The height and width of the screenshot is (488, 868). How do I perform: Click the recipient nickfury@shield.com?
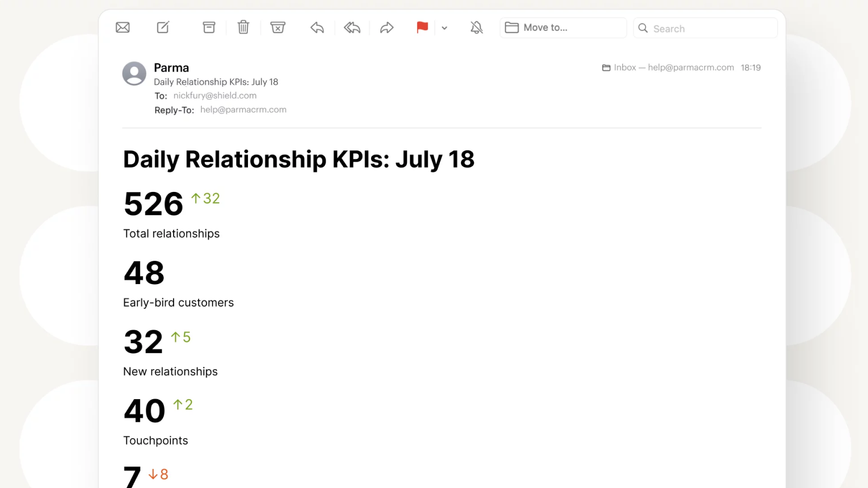pos(214,95)
